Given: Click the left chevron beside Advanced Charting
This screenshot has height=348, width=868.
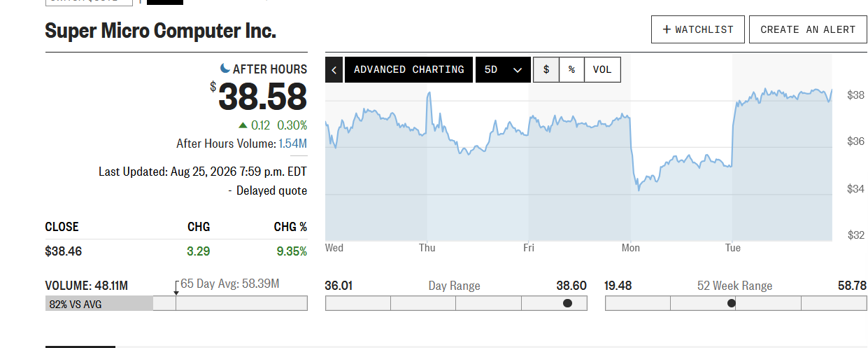Looking at the screenshot, I should [334, 70].
